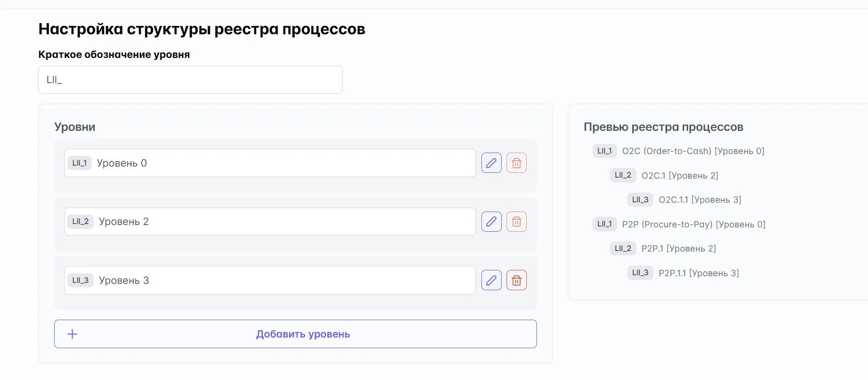Viewport: 868px width, 380px height.
Task: Click the plus icon in add level button
Action: (72, 334)
